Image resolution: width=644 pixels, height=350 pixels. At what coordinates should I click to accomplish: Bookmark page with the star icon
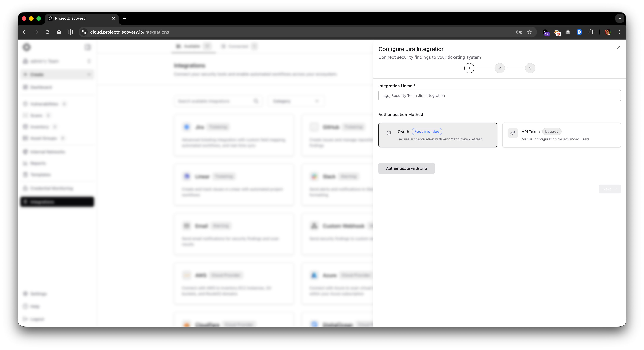[529, 32]
